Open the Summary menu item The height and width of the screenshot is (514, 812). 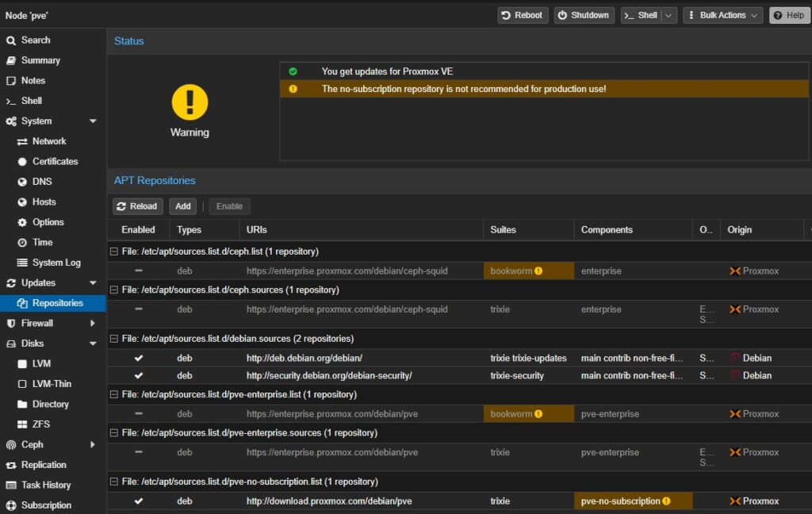click(40, 60)
